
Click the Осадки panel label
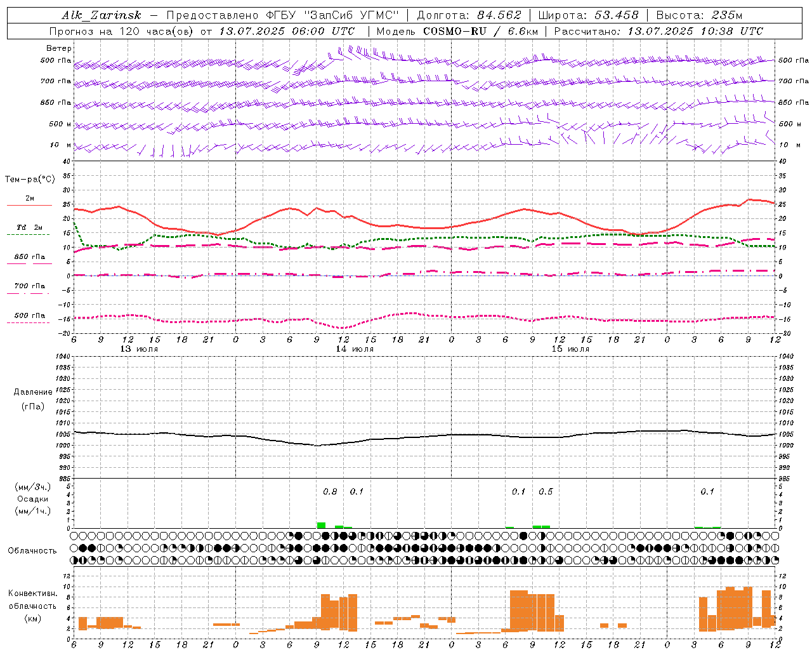pyautogui.click(x=32, y=499)
